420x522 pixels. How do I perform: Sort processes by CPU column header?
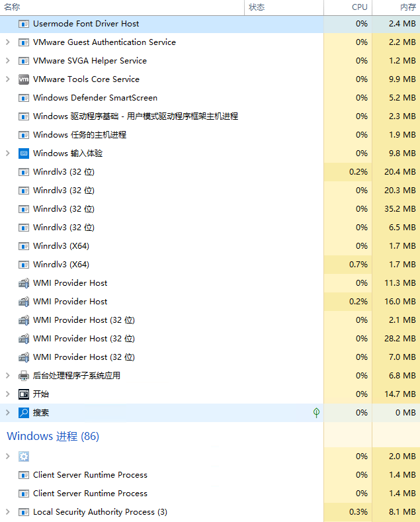348,7
